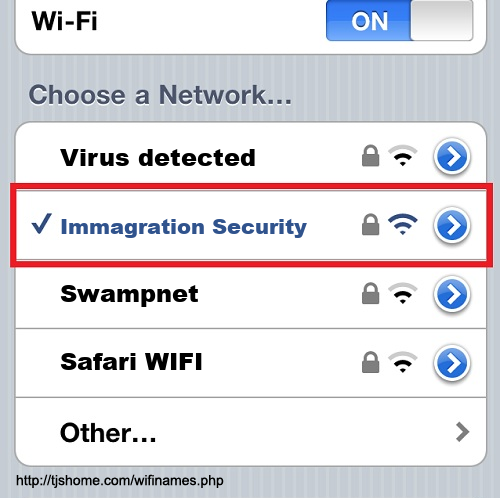Open details arrow for Swampnet network
Image resolution: width=500 pixels, height=498 pixels.
click(x=452, y=294)
